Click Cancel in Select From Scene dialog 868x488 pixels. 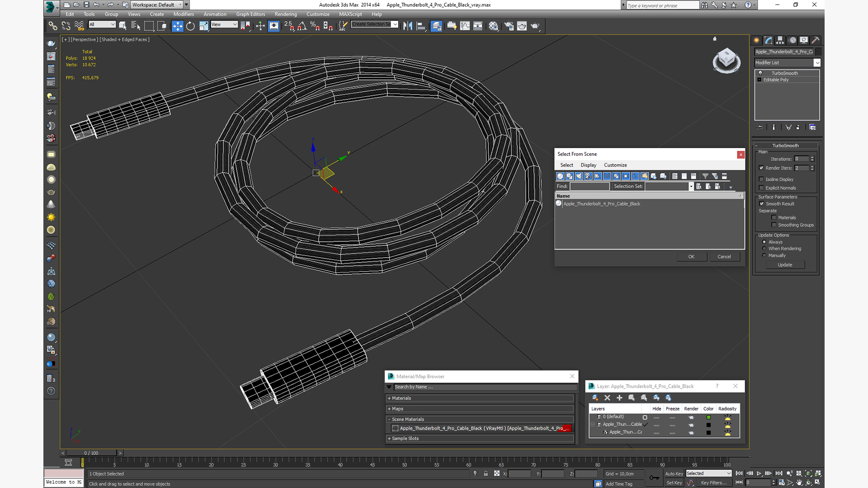coord(724,257)
